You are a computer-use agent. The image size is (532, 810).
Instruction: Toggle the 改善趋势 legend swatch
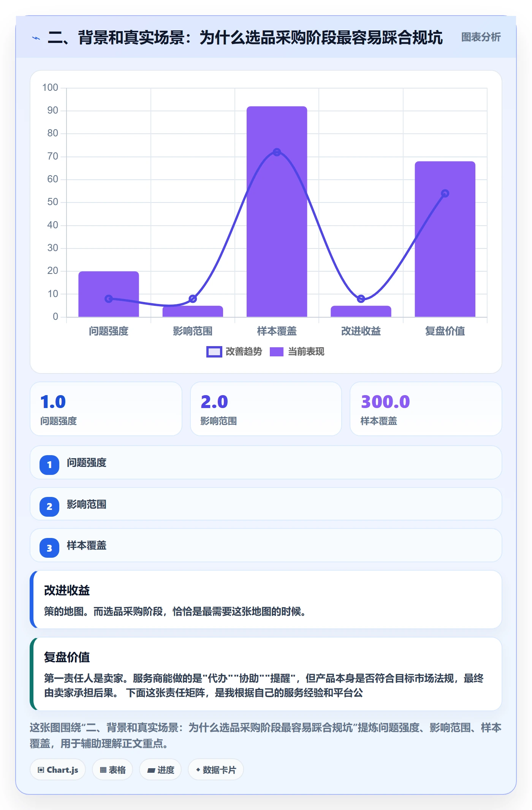pos(214,352)
